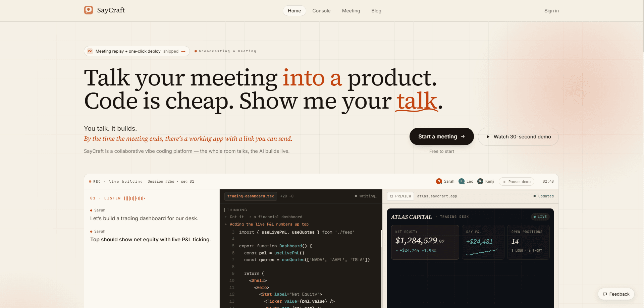
Task: Click Watch 30-second demo button
Action: coord(518,137)
